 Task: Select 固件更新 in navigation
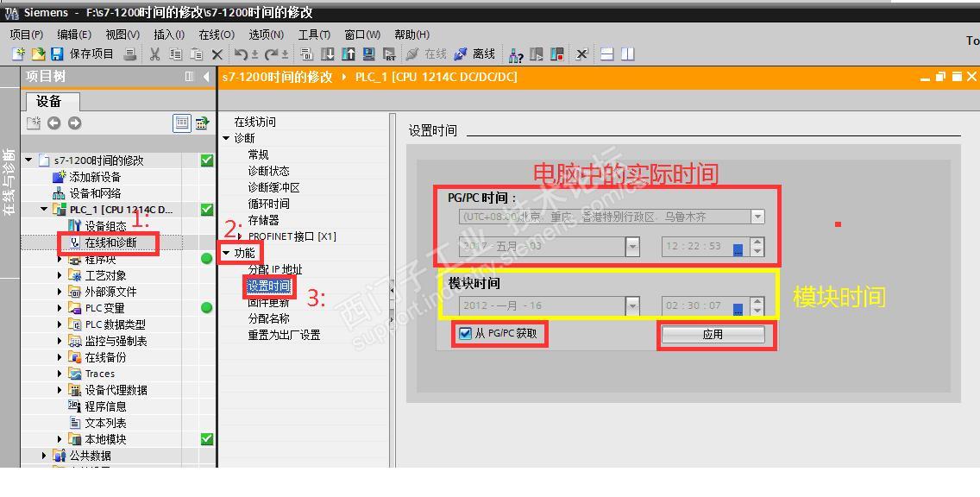pos(269,303)
